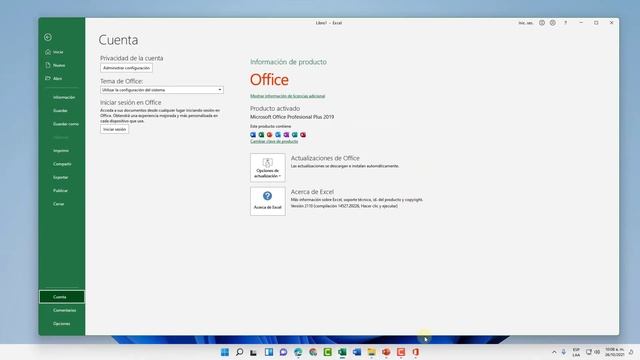
Task: Select Guardar in the sidebar
Action: tap(60, 111)
